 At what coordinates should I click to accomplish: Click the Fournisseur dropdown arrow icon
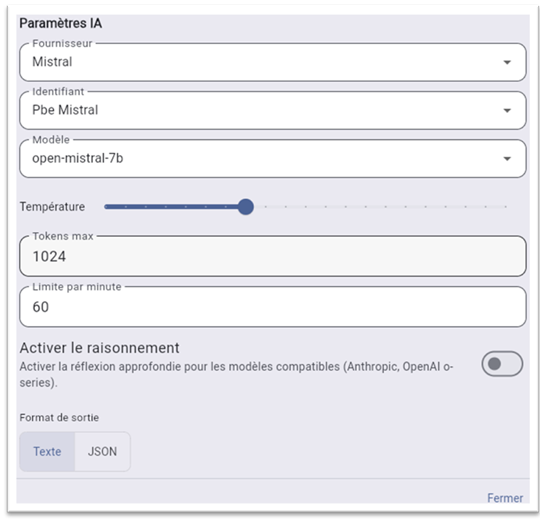(x=507, y=63)
